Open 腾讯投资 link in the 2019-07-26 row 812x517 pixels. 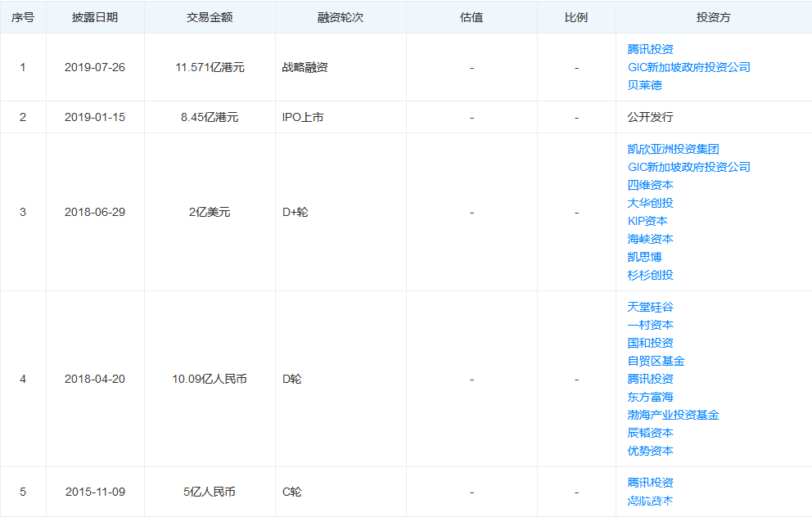[650, 49]
